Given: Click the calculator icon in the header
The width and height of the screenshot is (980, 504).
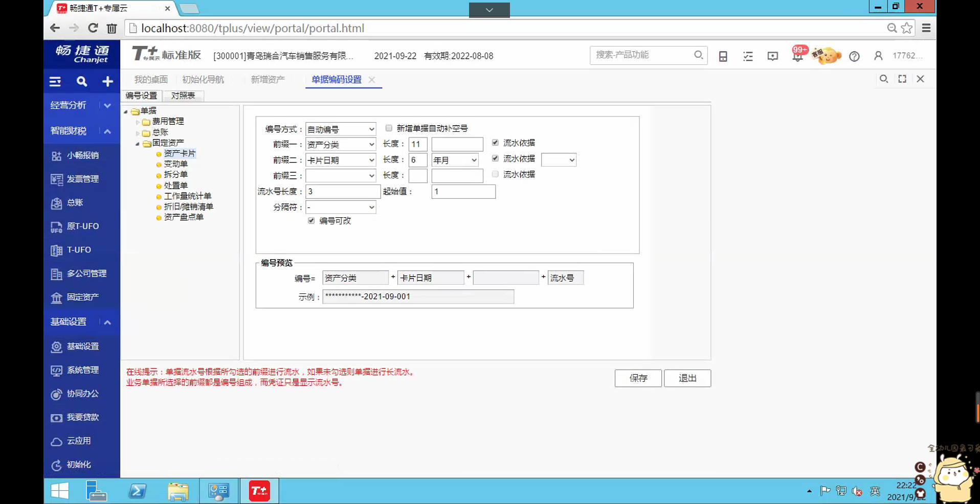Looking at the screenshot, I should pyautogui.click(x=723, y=56).
